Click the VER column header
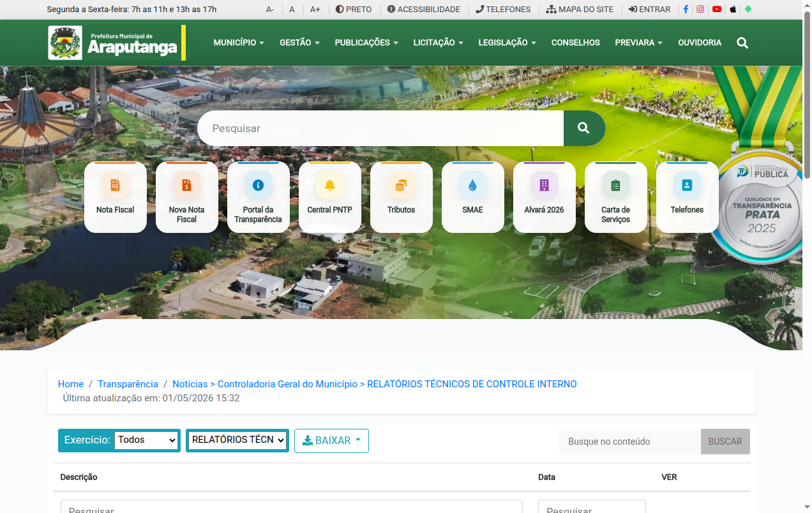The image size is (812, 513). click(x=669, y=477)
